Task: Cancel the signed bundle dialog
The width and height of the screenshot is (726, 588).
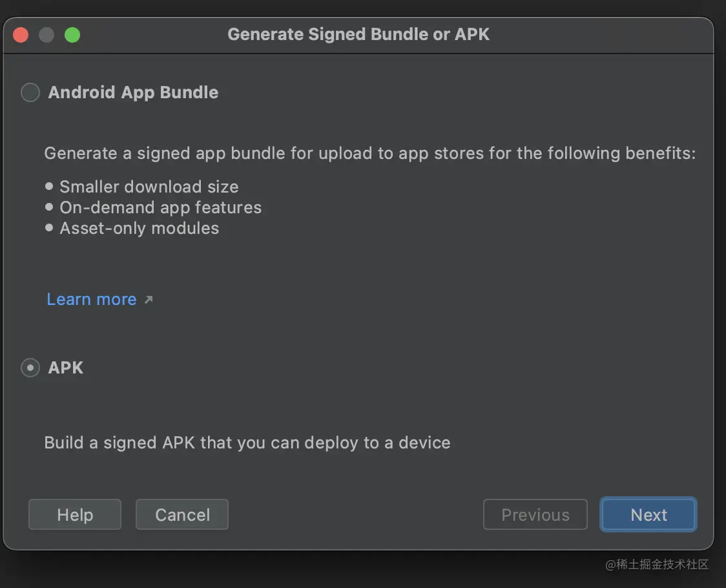Action: (x=182, y=515)
